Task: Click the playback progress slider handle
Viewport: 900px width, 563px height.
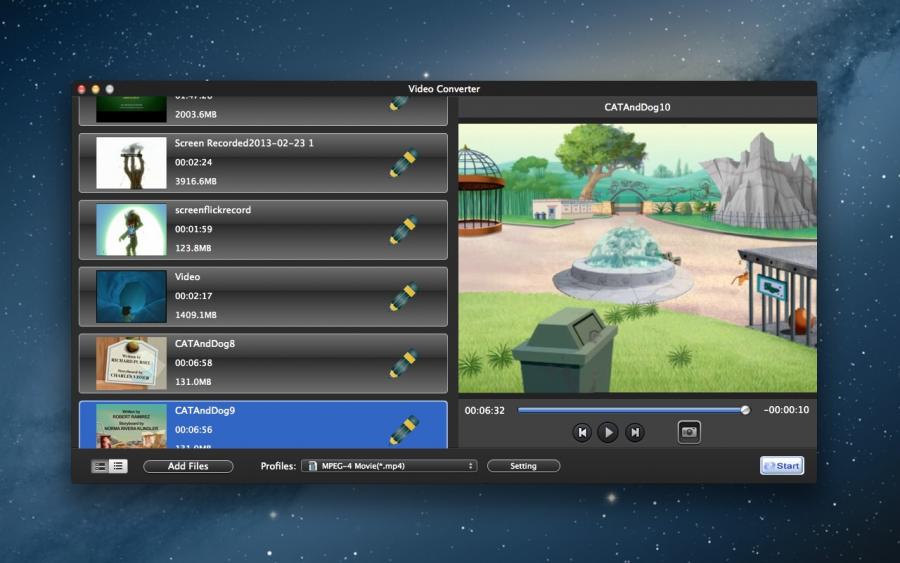Action: (x=745, y=410)
